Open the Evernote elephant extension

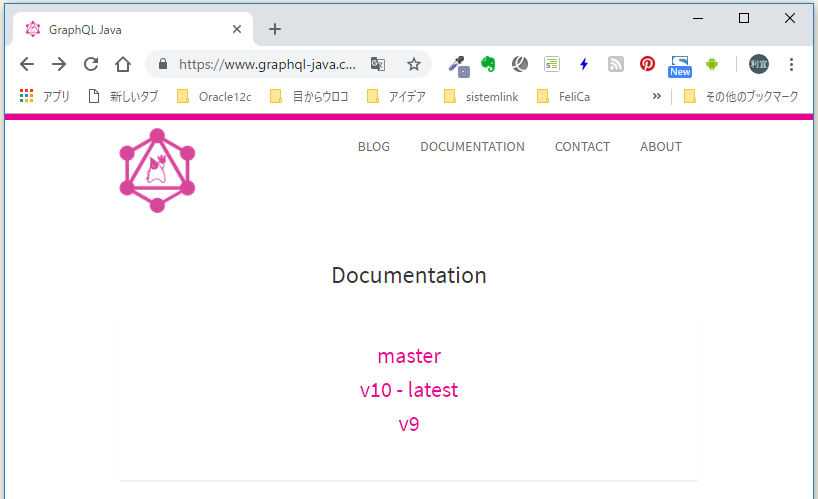click(x=488, y=64)
